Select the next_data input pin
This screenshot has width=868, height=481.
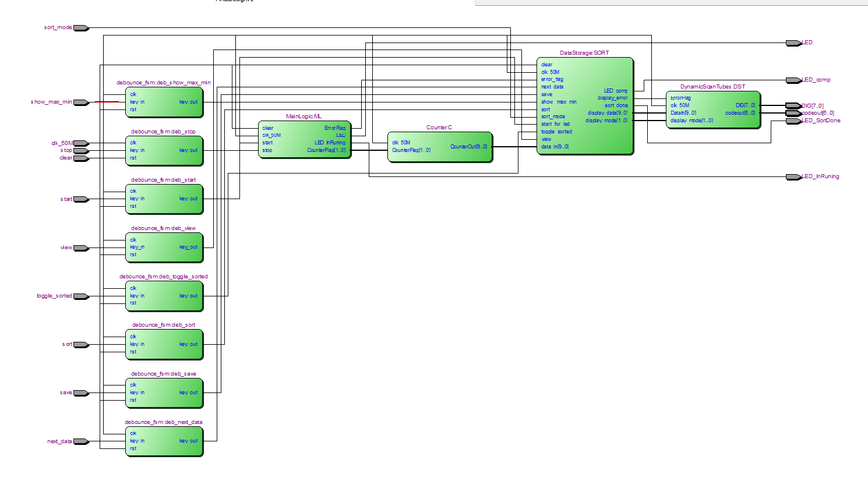(81, 441)
